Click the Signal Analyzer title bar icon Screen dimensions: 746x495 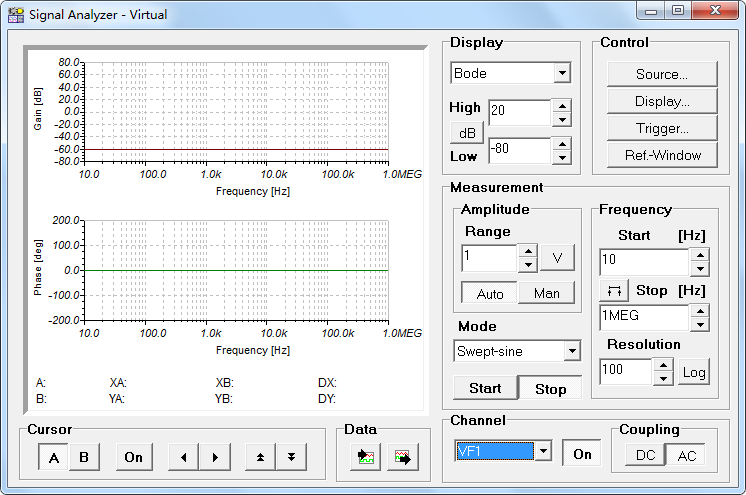click(x=16, y=15)
